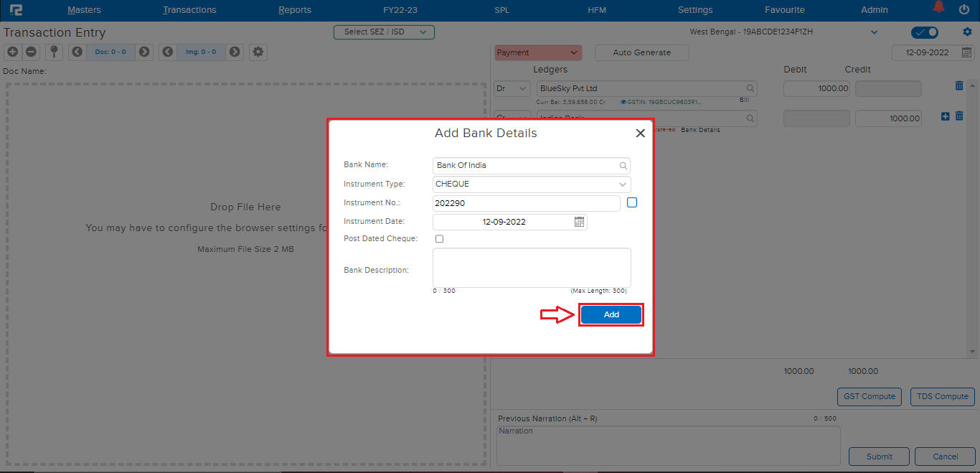The width and height of the screenshot is (980, 473).
Task: Open the Reports menu
Action: coord(295,9)
